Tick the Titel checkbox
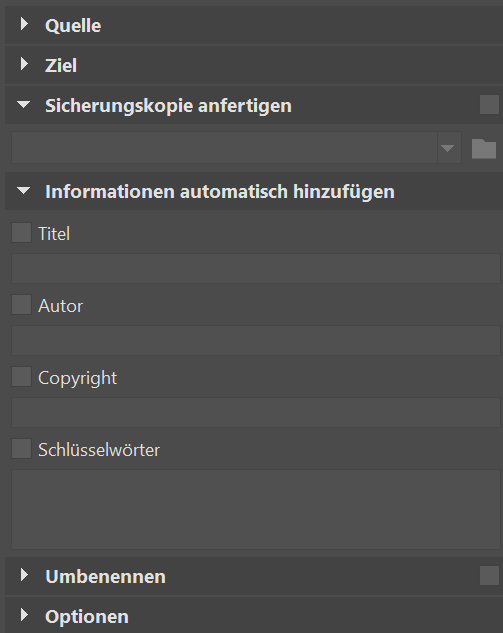The image size is (503, 633). 21,233
